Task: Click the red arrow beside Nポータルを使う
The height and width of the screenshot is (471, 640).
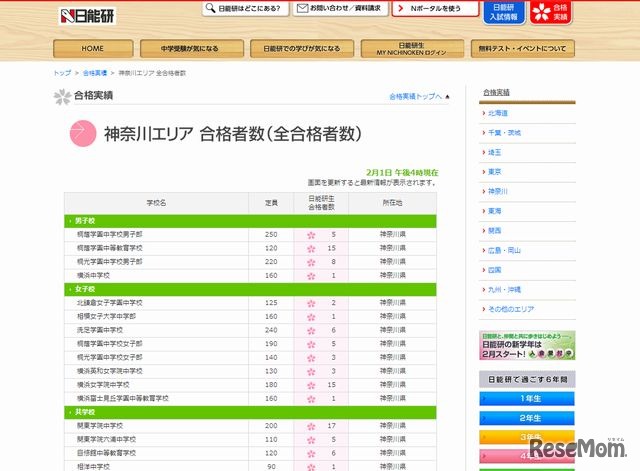Action: (x=400, y=8)
